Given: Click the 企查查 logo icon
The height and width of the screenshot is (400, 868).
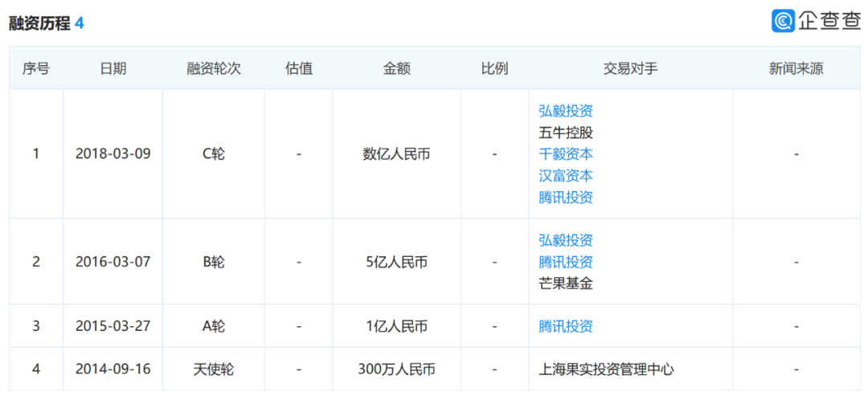Looking at the screenshot, I should (x=784, y=20).
